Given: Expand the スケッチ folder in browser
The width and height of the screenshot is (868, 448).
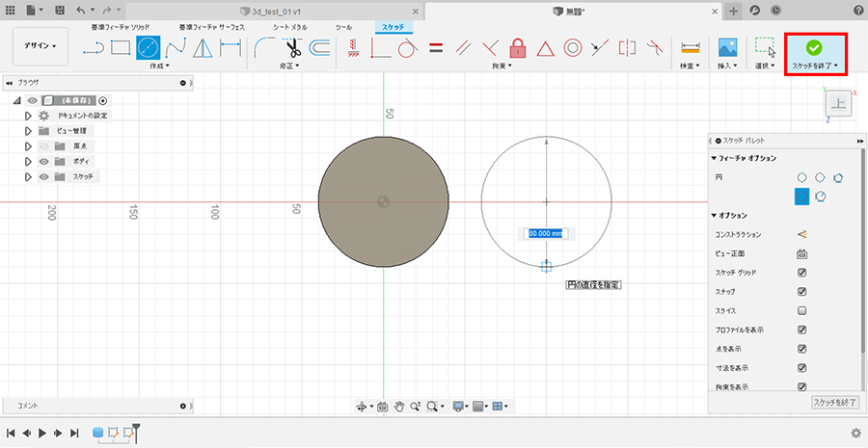Looking at the screenshot, I should [x=28, y=176].
